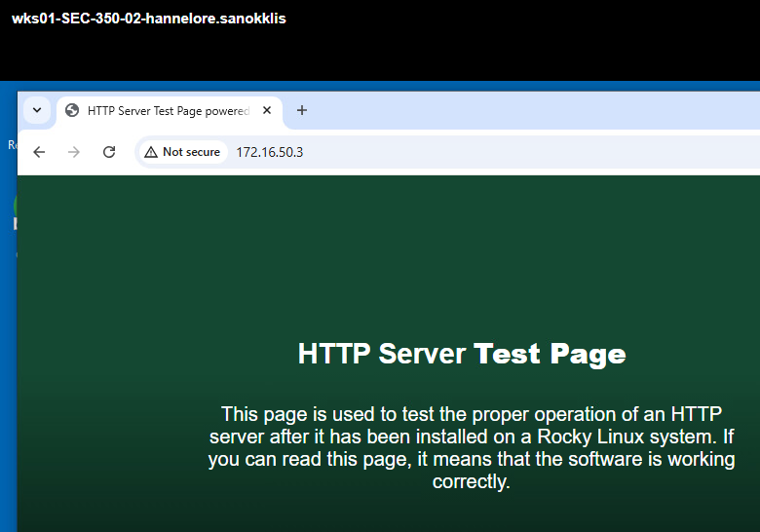The width and height of the screenshot is (760, 532).
Task: Open the tab search chevron dropdown
Action: pos(37,110)
